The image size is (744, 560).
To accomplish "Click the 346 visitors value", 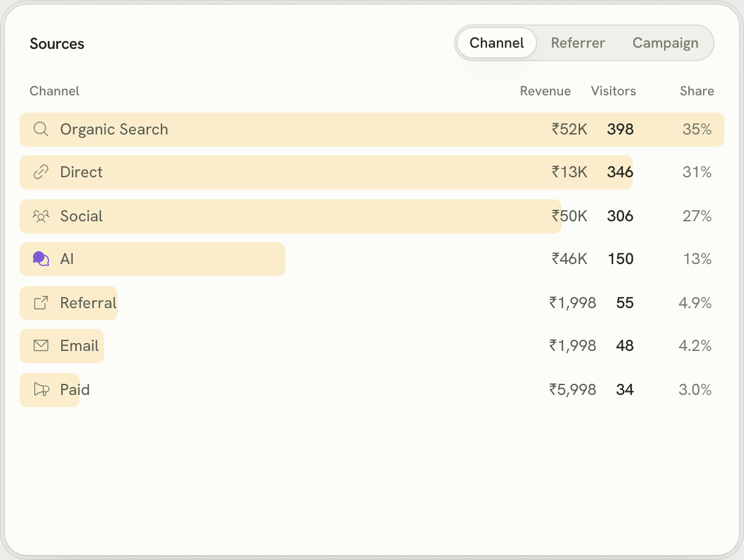I will (620, 172).
